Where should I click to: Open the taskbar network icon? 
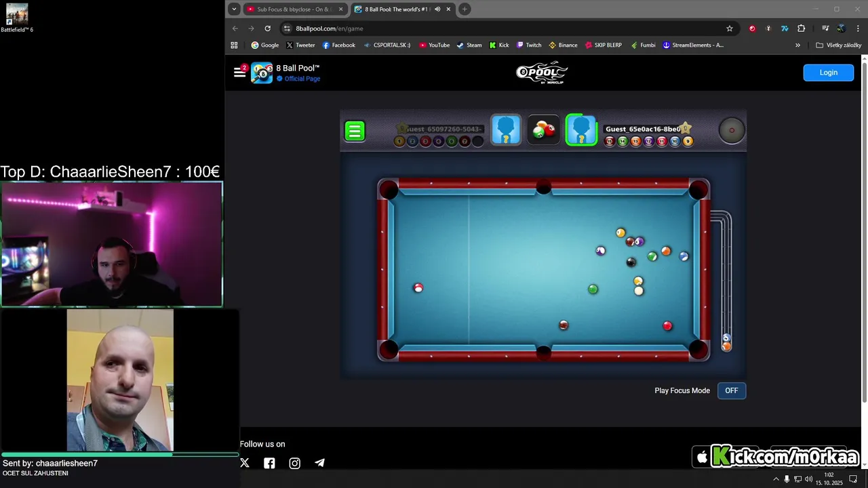coord(797,479)
